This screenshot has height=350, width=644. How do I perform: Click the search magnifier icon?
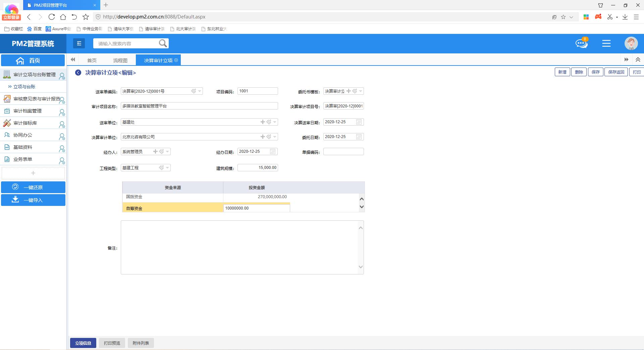point(163,43)
